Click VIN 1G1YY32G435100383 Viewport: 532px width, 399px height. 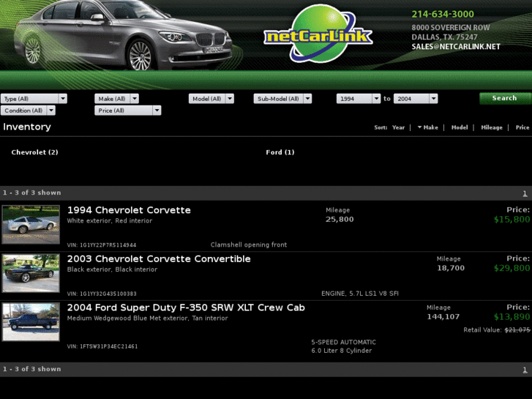102,294
